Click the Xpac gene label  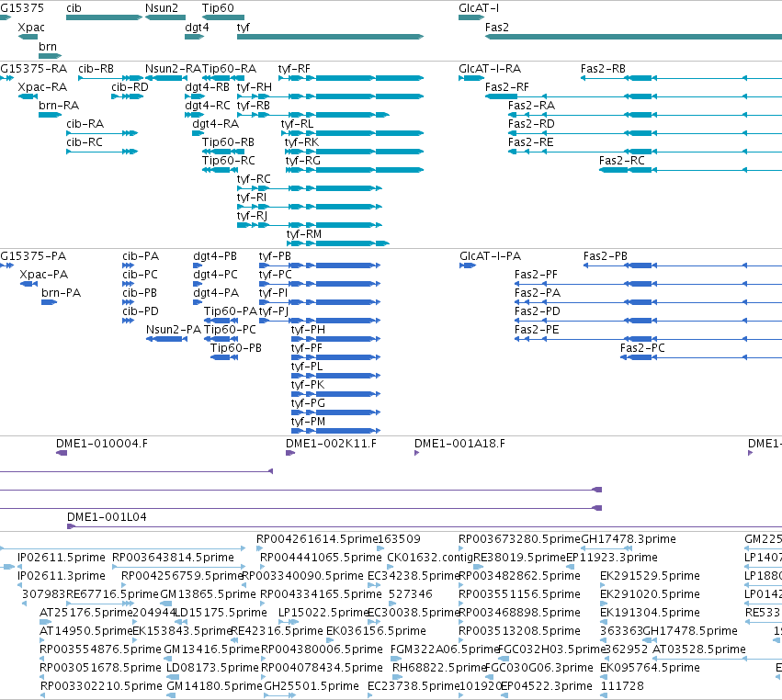click(31, 28)
